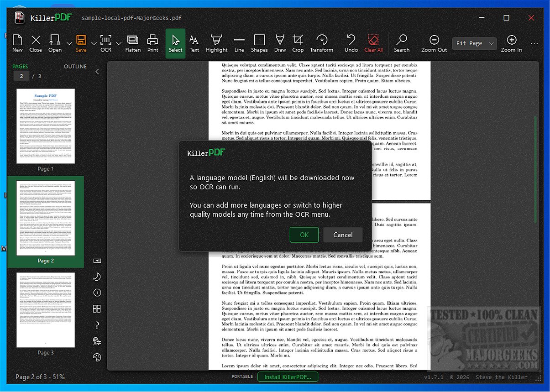Collapse the sidebar with the chevron
The image size is (550, 392).
tap(97, 71)
